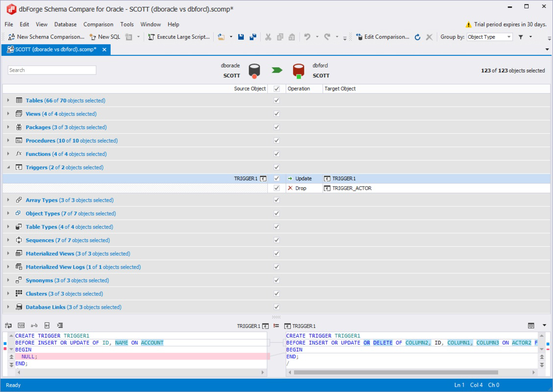Click the Save icon in toolbar
The height and width of the screenshot is (392, 553).
pyautogui.click(x=241, y=37)
